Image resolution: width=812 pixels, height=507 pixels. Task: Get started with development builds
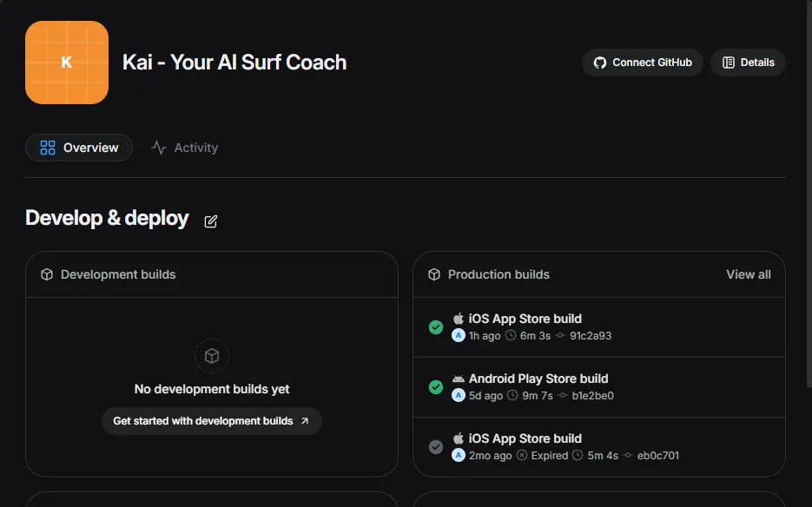point(212,421)
